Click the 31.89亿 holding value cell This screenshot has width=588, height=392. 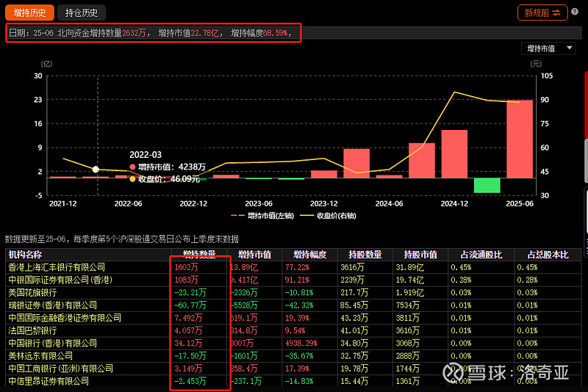[x=410, y=267]
